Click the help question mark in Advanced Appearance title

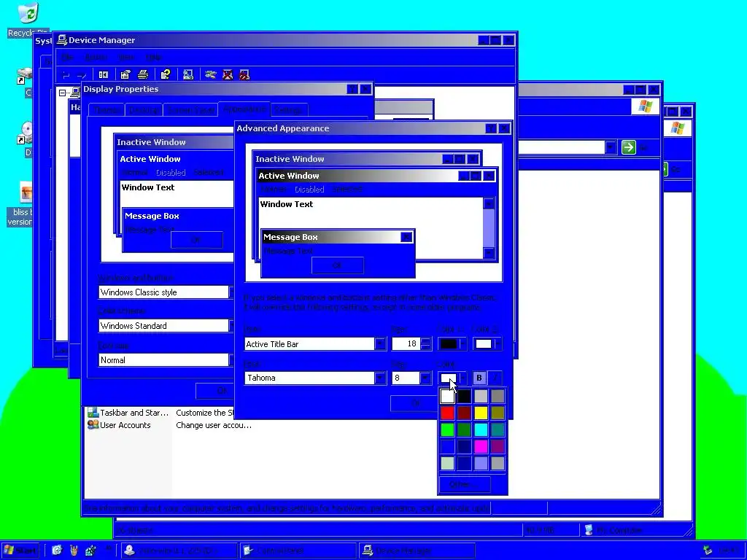click(x=491, y=128)
